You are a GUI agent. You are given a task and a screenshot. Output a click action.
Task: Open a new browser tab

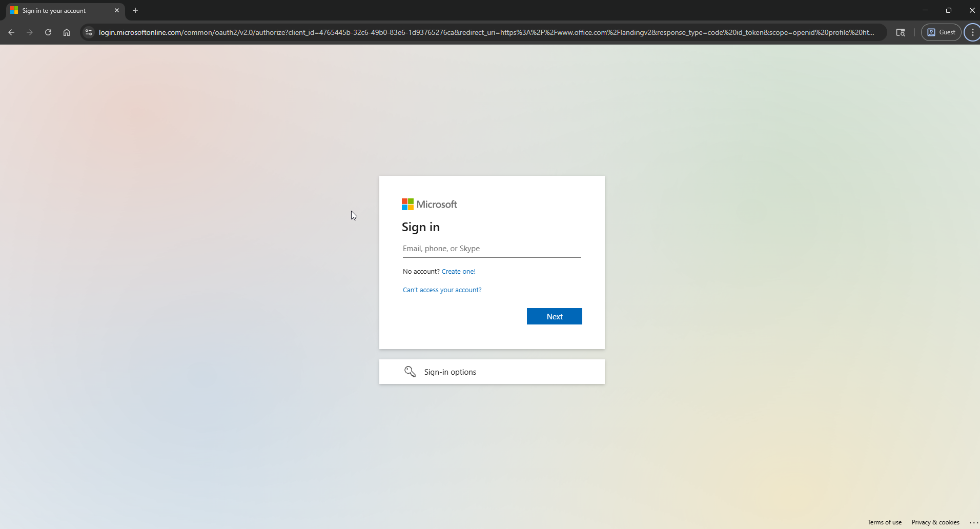(135, 10)
